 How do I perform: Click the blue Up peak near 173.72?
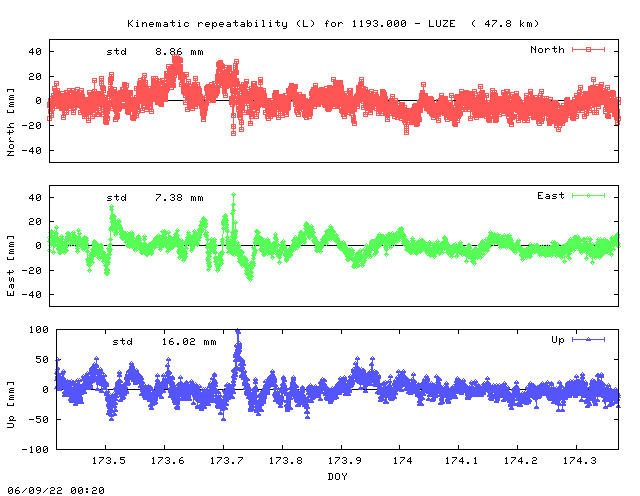click(x=238, y=333)
